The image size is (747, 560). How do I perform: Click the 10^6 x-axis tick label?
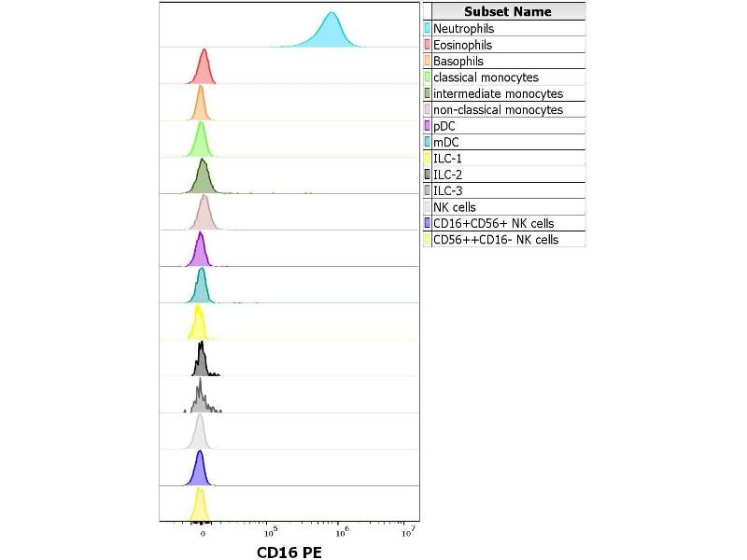342,532
